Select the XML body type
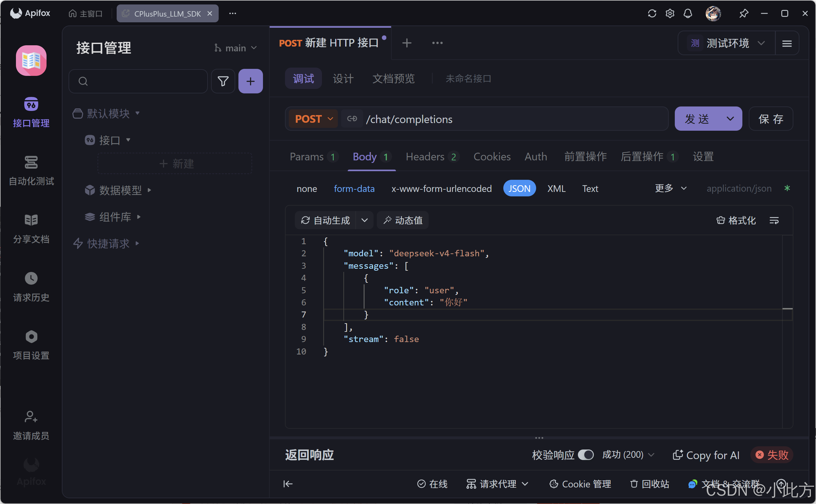 tap(556, 188)
